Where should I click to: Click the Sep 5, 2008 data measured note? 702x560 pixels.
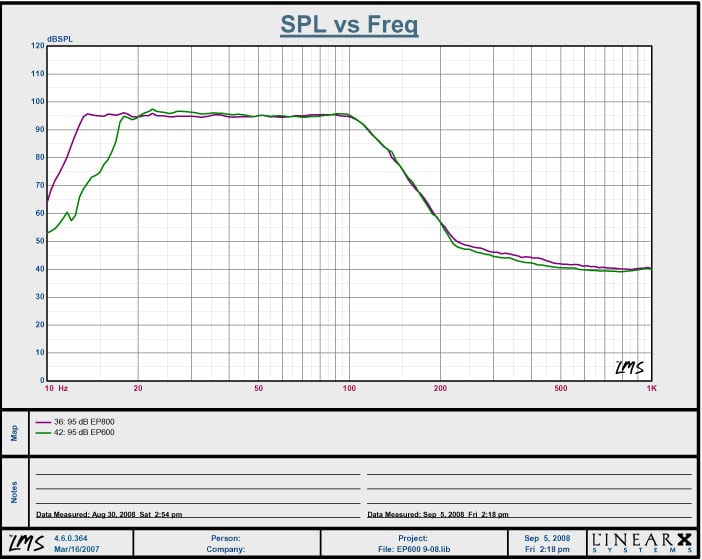(x=440, y=514)
